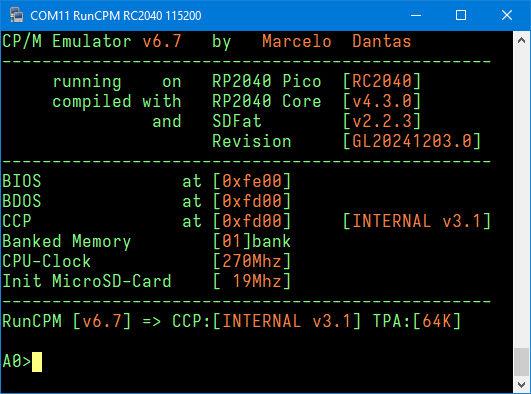
Task: Minimize the COM11 RunCPM window
Action: tap(416, 15)
